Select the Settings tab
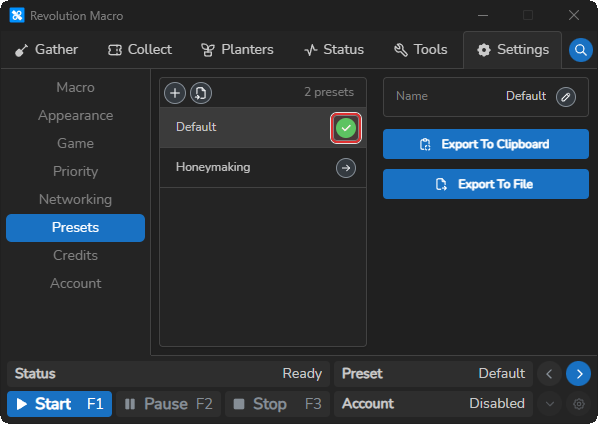The height and width of the screenshot is (424, 598). coord(513,50)
